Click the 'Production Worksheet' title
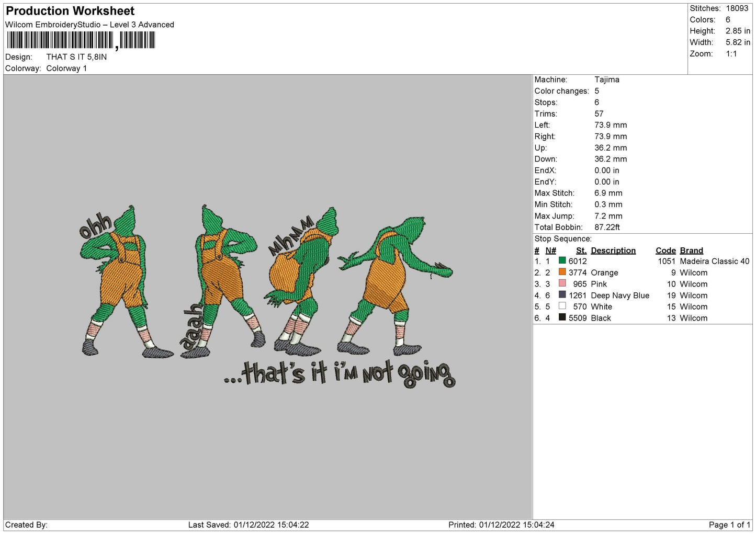 click(70, 11)
